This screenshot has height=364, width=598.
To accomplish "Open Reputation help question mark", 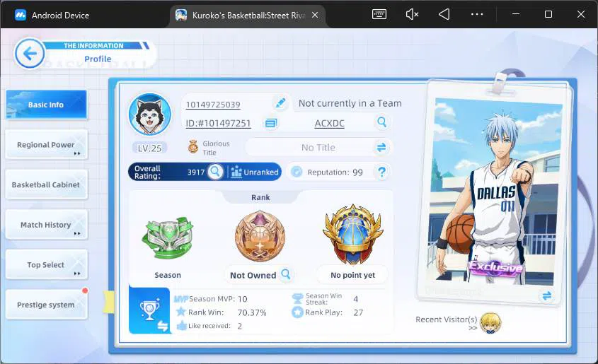I will [x=381, y=172].
